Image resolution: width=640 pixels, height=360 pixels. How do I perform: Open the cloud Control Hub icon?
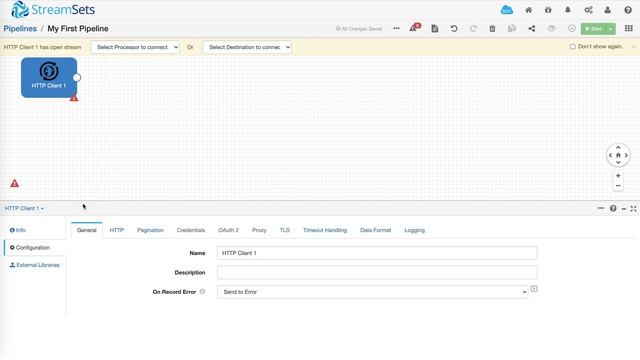[507, 10]
